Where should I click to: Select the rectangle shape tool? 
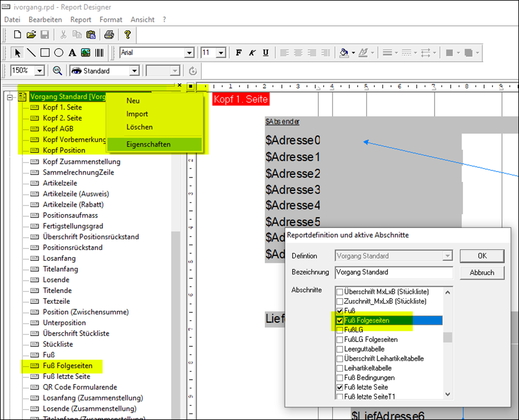[45, 53]
